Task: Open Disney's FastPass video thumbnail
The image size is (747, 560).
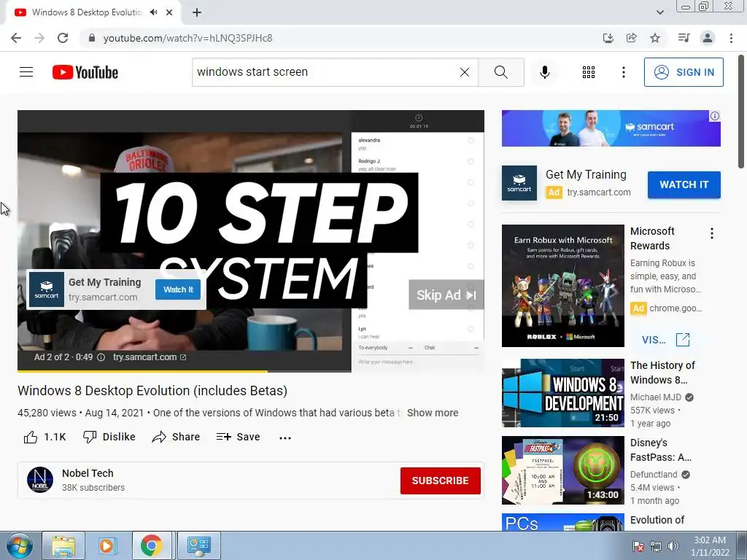Action: 562,470
